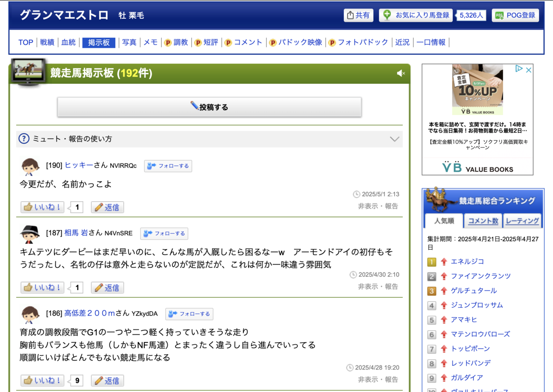
Task: Open user 高低差200m's profile link
Action: click(x=90, y=313)
